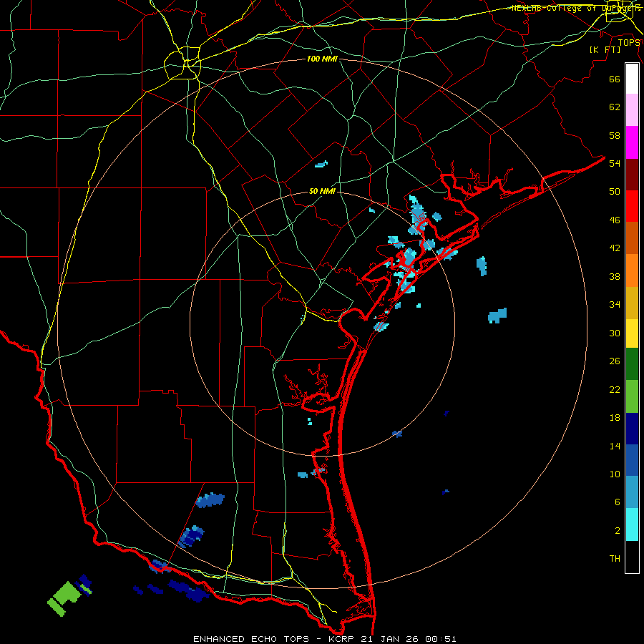644x644 pixels.
Task: Click the "58" legend value
Action: pos(615,135)
